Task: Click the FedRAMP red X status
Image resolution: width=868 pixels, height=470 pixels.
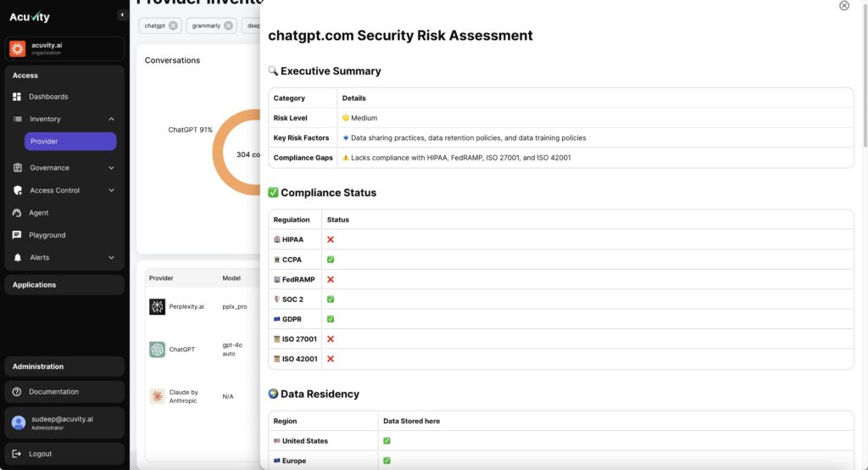Action: point(331,279)
